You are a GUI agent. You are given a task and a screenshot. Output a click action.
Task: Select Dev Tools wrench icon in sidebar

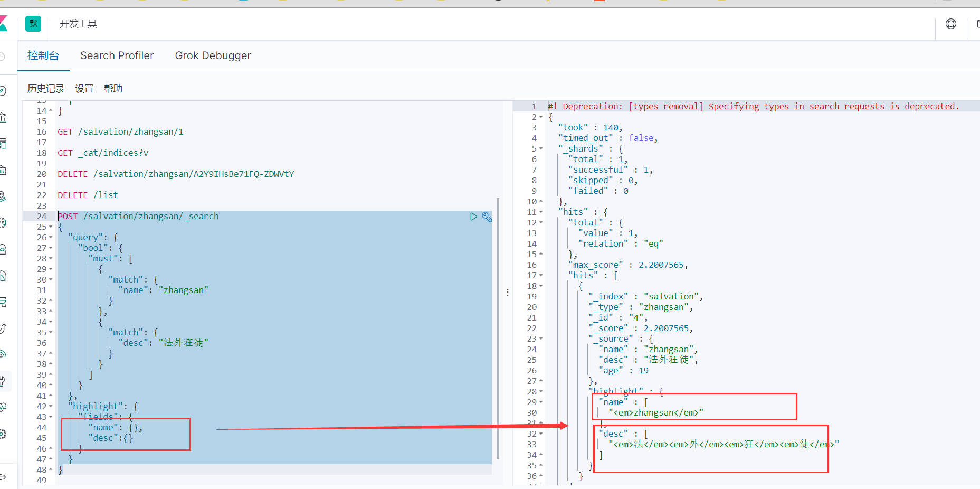coord(3,381)
